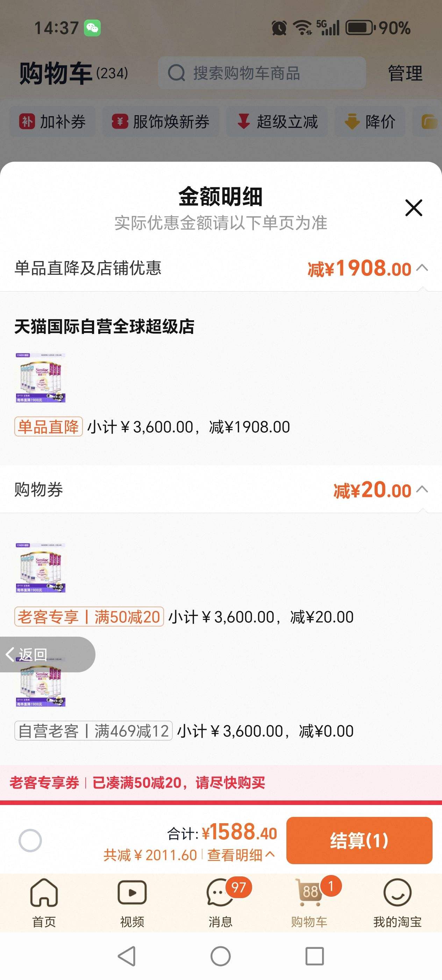Toggle the select-all circle checkbox
This screenshot has width=442, height=980.
pyautogui.click(x=30, y=840)
